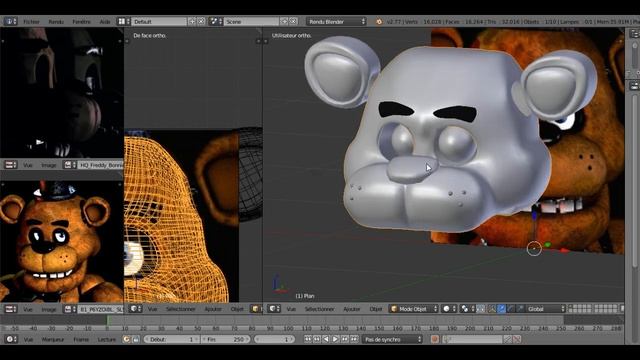Image resolution: width=640 pixels, height=360 pixels.
Task: Click the Blender logo icon in header
Action: coord(379,21)
